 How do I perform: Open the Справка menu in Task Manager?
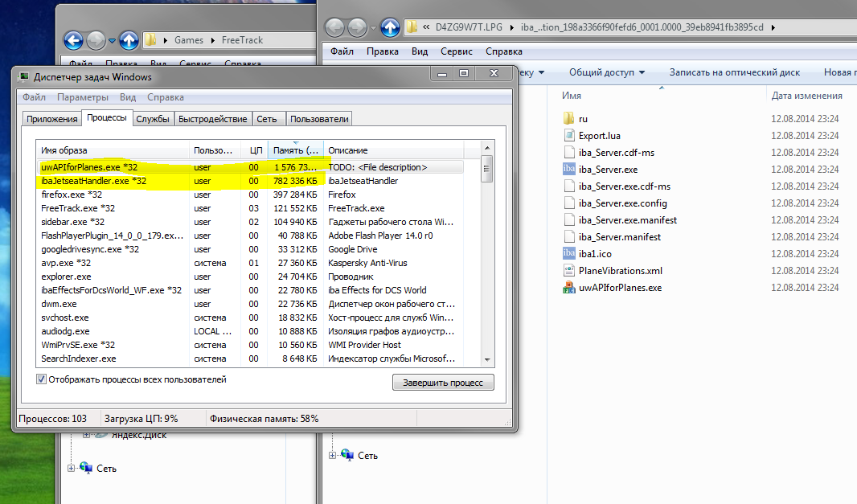(165, 97)
